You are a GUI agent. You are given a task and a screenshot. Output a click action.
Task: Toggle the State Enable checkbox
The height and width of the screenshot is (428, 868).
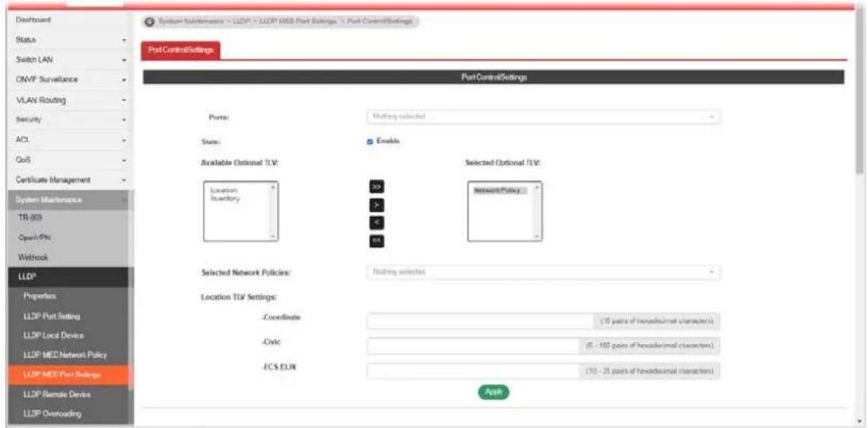click(369, 141)
